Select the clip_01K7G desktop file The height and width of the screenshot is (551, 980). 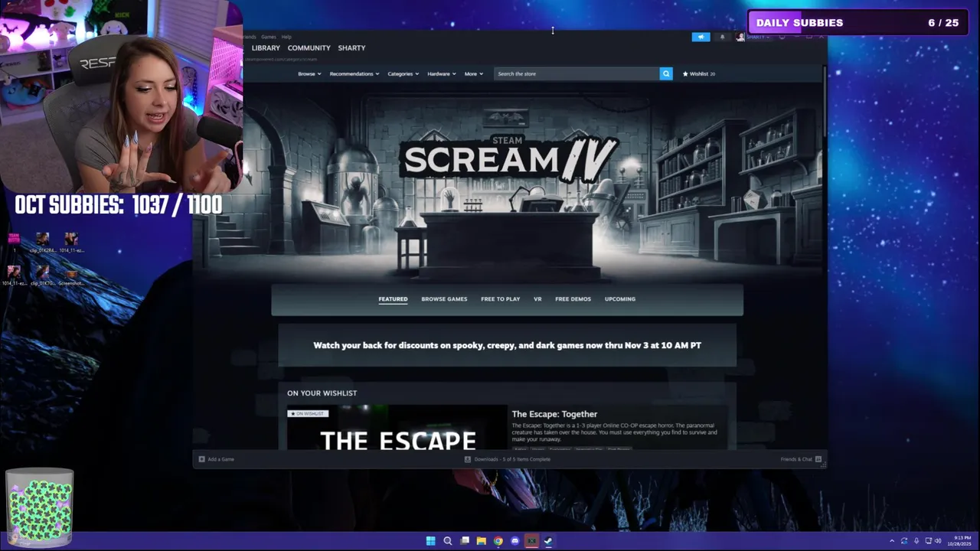[x=43, y=275]
